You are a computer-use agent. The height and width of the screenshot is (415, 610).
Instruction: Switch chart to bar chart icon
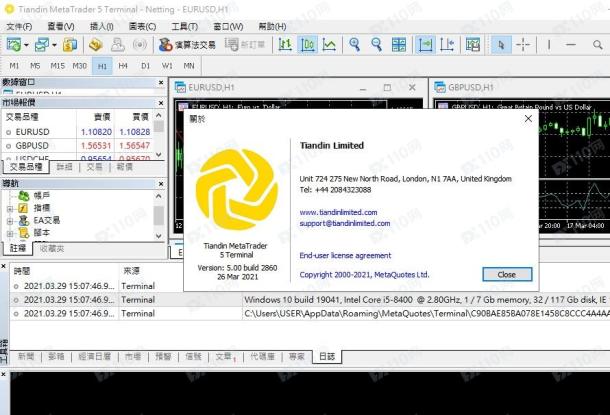click(285, 45)
